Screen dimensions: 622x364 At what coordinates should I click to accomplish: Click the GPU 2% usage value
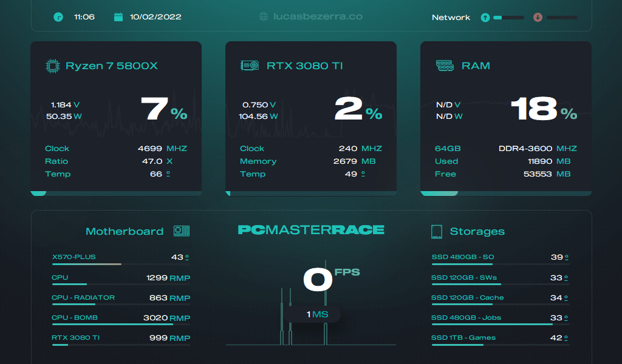click(x=358, y=109)
